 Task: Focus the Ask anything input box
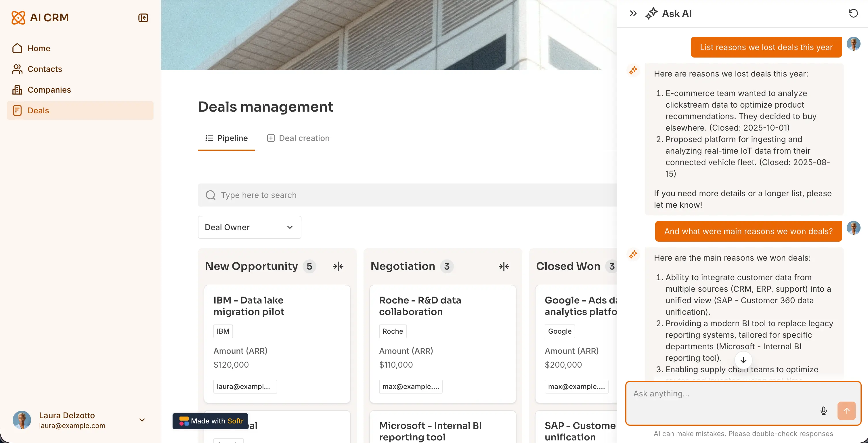pos(721,394)
